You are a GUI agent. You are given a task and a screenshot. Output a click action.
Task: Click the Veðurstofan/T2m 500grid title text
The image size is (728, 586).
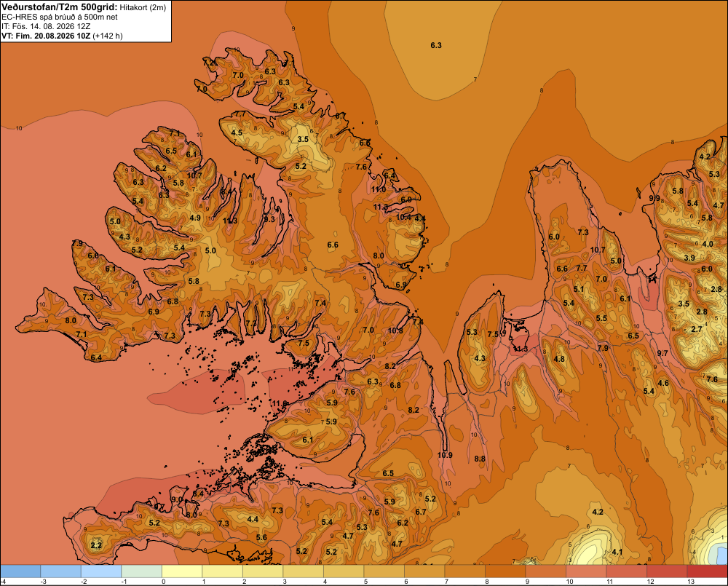pyautogui.click(x=60, y=7)
